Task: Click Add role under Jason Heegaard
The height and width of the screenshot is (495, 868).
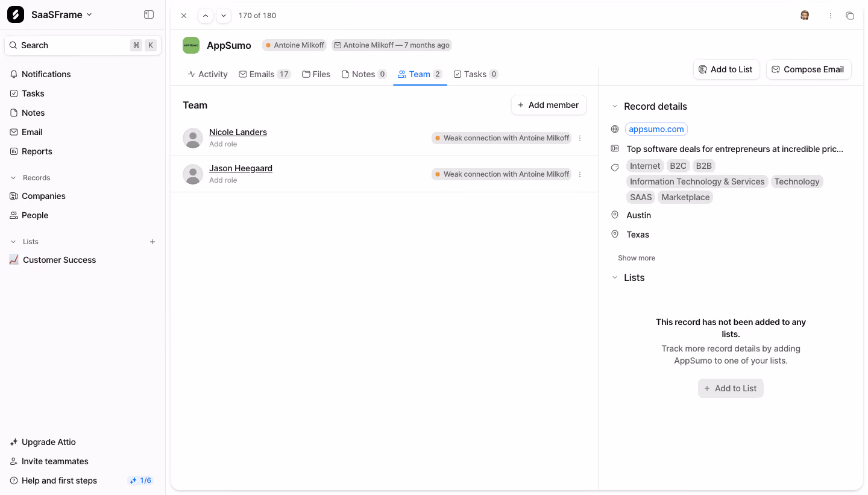Action: pyautogui.click(x=223, y=180)
